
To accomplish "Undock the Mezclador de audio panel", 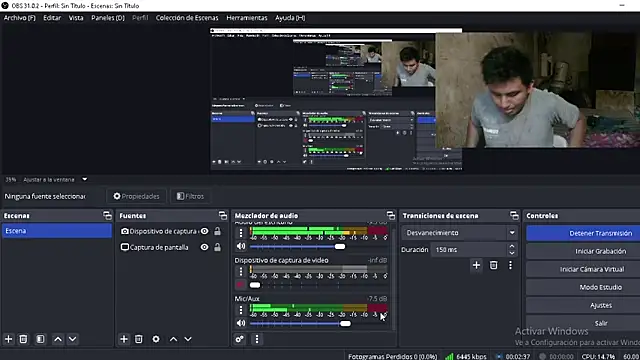I will click(x=391, y=216).
